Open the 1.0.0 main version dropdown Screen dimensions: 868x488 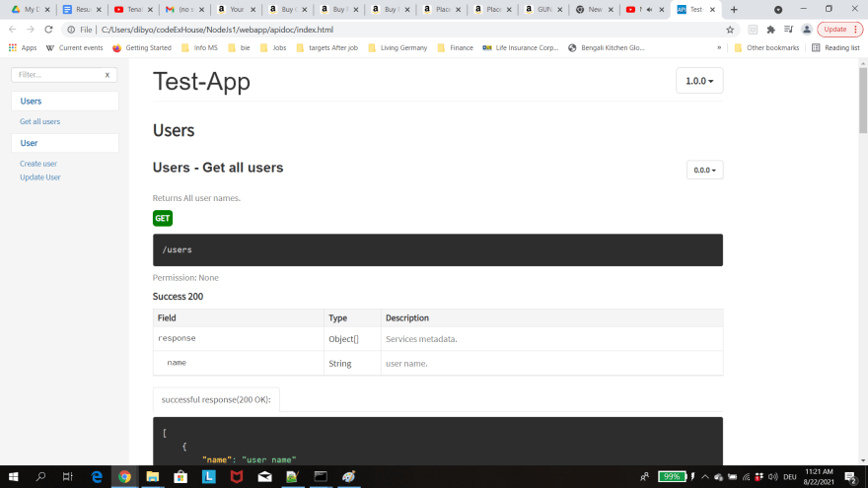click(x=699, y=81)
